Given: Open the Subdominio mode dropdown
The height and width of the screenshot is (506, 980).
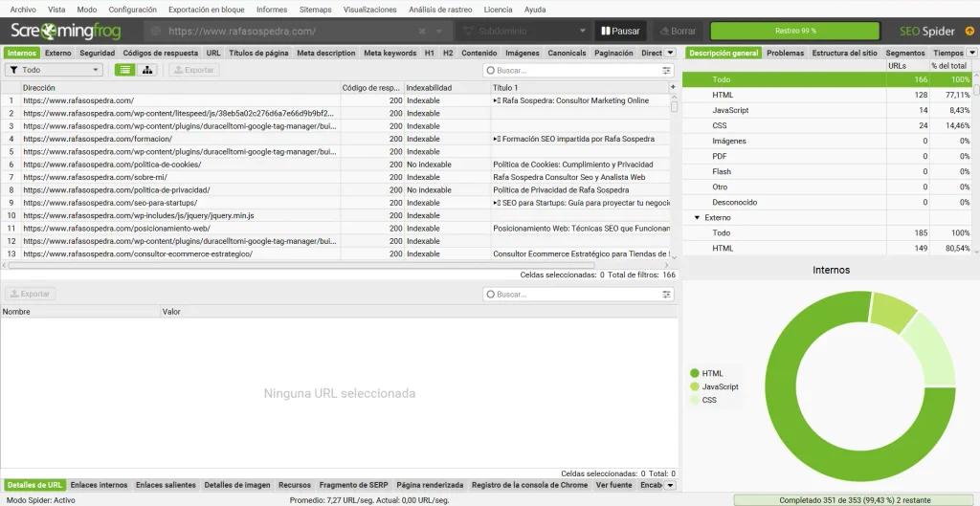Looking at the screenshot, I should pyautogui.click(x=523, y=31).
